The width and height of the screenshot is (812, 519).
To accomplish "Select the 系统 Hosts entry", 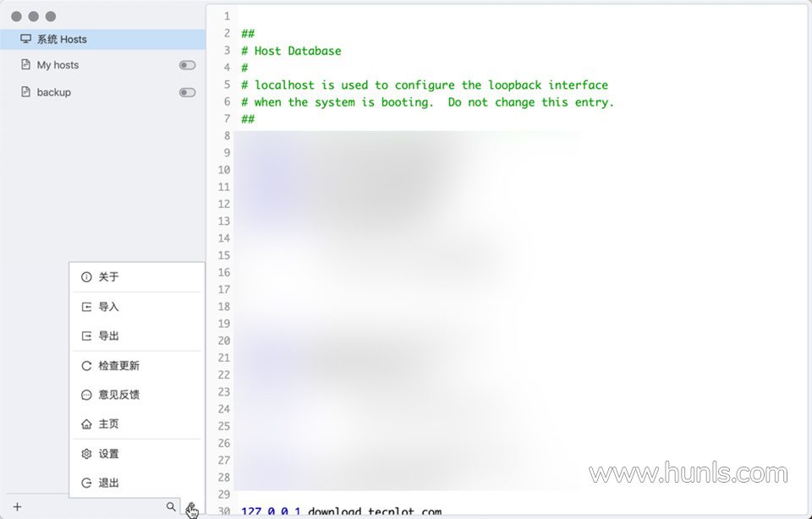I will (102, 40).
